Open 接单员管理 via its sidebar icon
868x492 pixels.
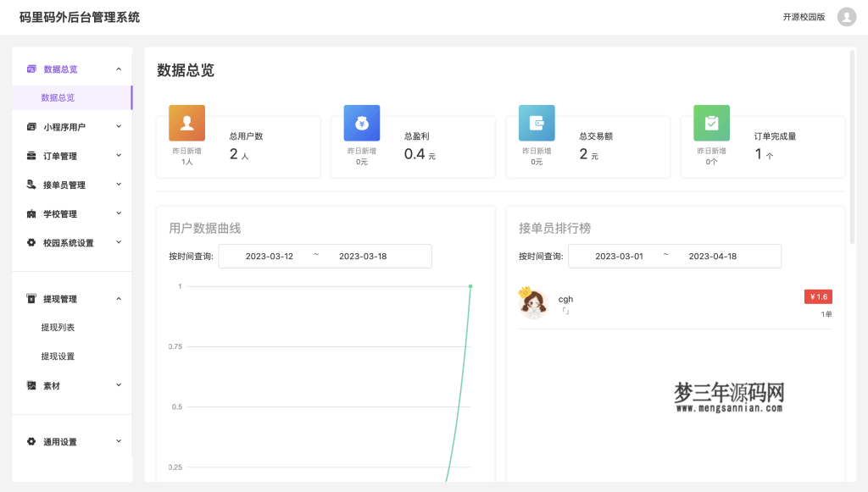tap(32, 184)
